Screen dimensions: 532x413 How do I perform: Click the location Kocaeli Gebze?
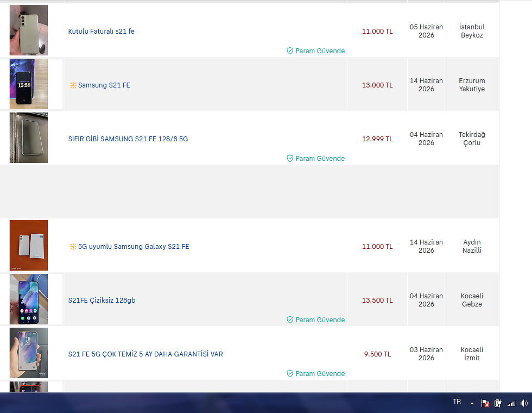(x=472, y=300)
